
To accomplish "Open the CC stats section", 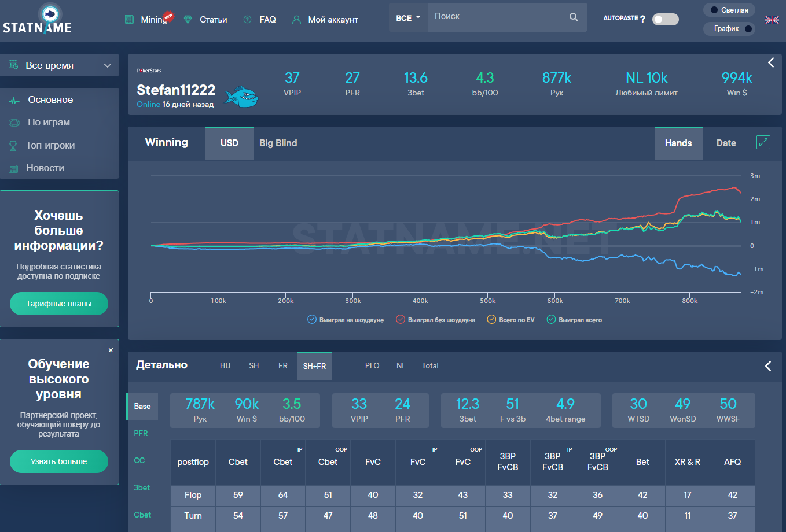I will point(139,460).
